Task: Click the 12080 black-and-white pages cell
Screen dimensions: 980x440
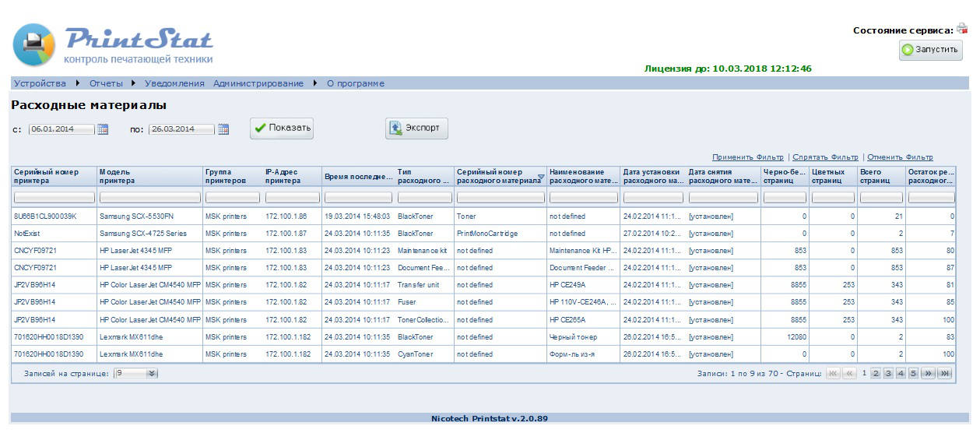Action: coord(795,336)
